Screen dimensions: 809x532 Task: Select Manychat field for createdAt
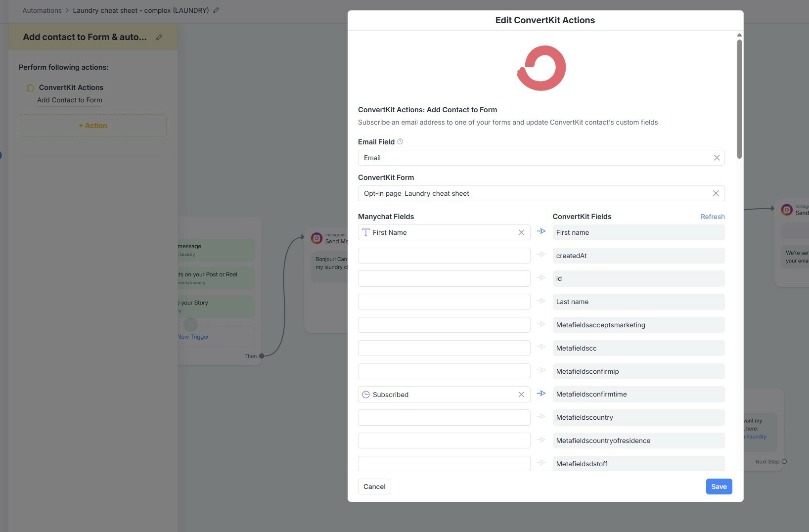click(444, 256)
